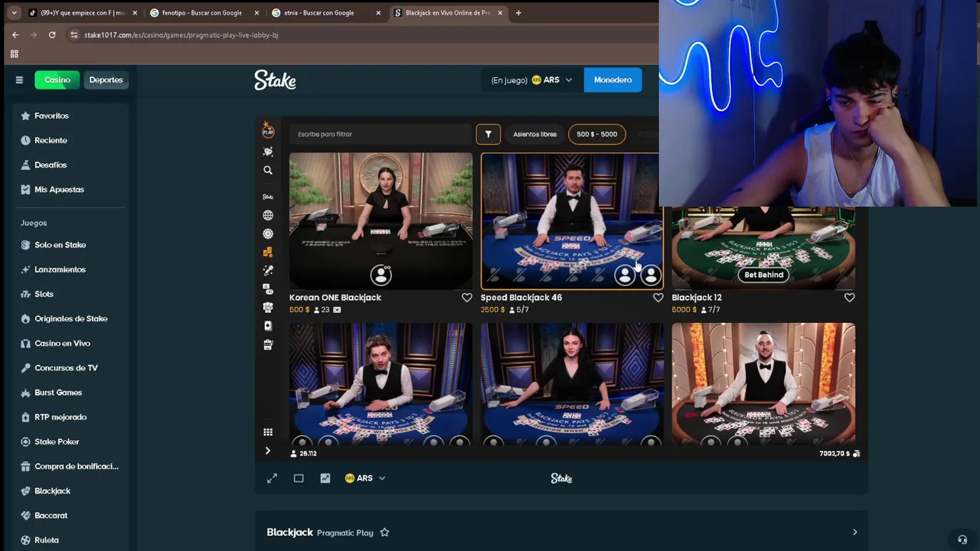The image size is (980, 551).
Task: Favorite Blackjack 12 with the heart
Action: 849,298
